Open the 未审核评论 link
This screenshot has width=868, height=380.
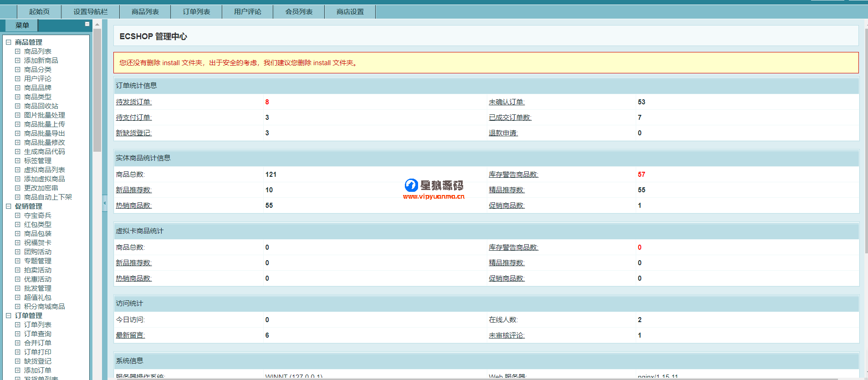507,335
